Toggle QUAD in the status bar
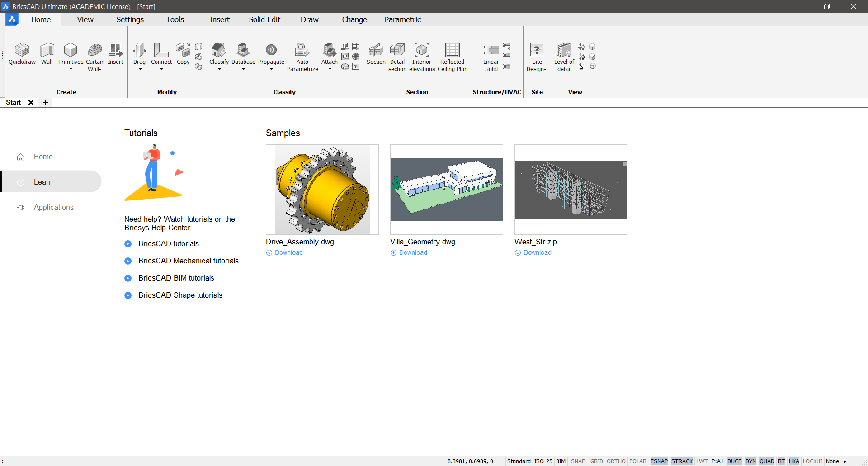This screenshot has height=466, width=868. click(767, 461)
